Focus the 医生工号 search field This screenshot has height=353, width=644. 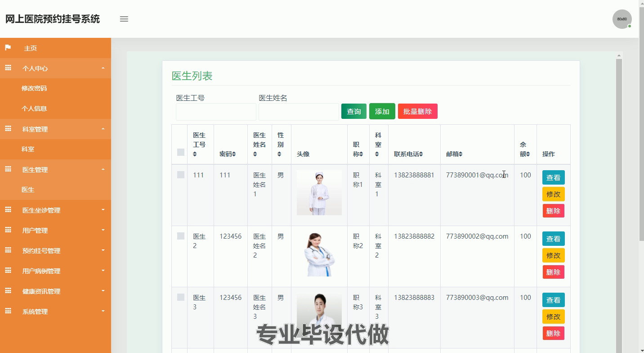pos(216,112)
